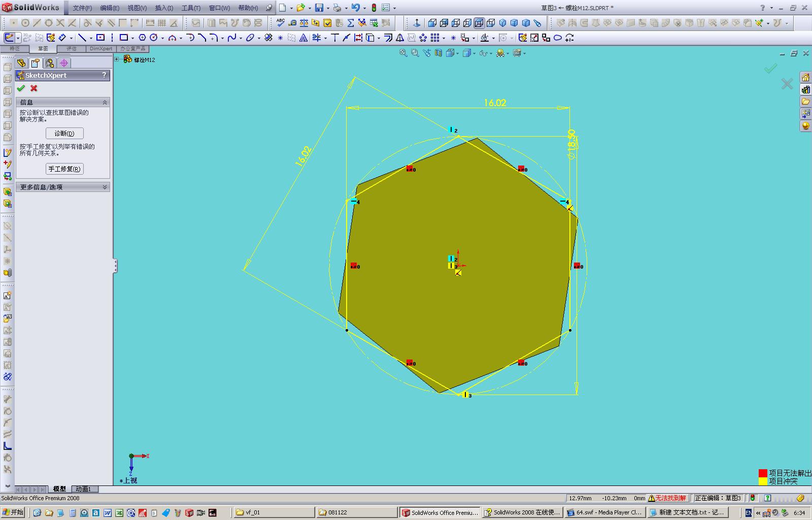Image resolution: width=812 pixels, height=520 pixels.
Task: Click the Windows 开始 Start button
Action: pyautogui.click(x=14, y=512)
